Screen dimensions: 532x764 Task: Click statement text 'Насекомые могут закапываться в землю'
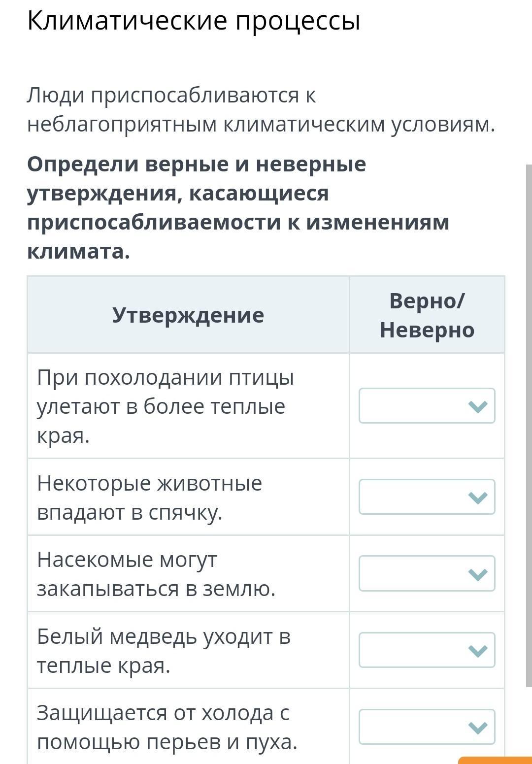156,574
